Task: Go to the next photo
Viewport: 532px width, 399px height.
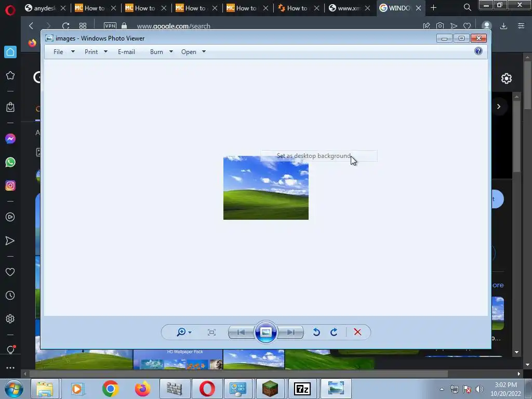Action: tap(290, 332)
